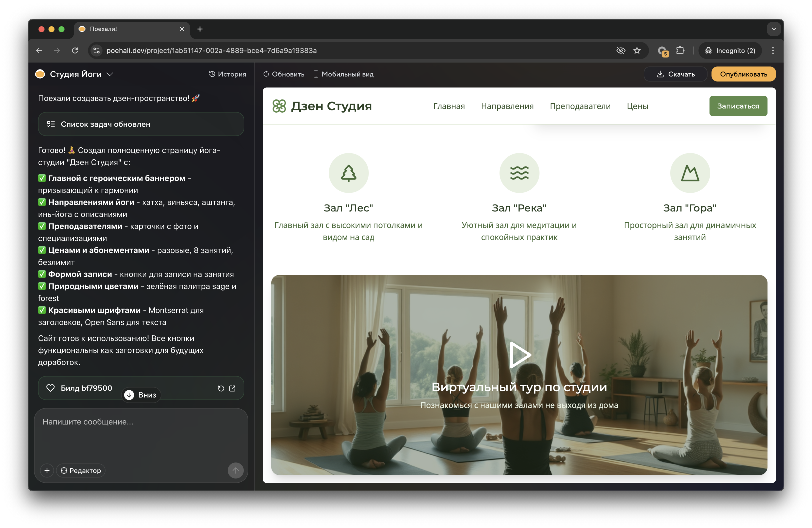Click the green Записаться button
Screen dimensions: 812x528
point(738,106)
